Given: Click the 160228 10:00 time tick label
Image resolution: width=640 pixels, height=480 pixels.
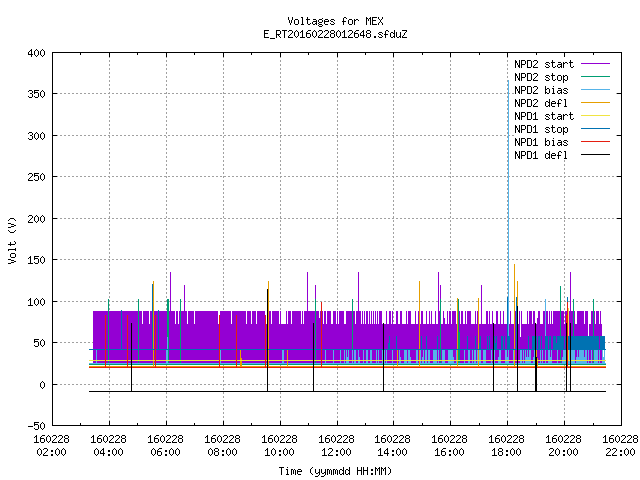Looking at the screenshot, I should tap(279, 446).
